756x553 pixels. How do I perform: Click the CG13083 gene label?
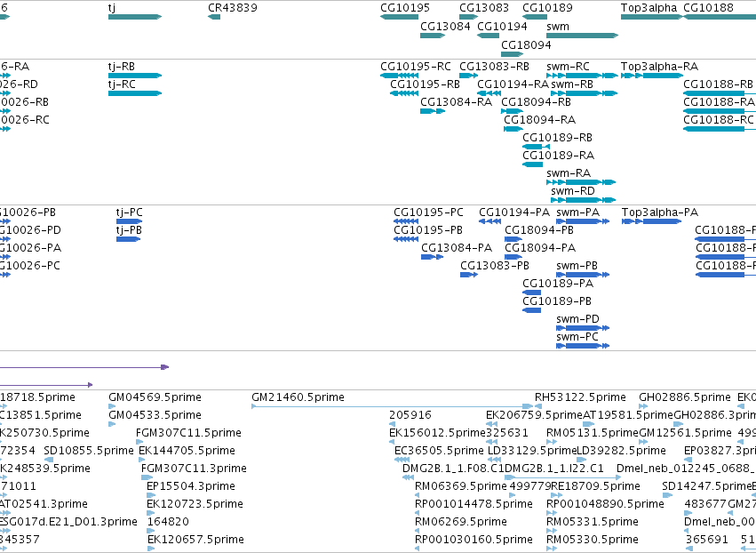tap(484, 8)
